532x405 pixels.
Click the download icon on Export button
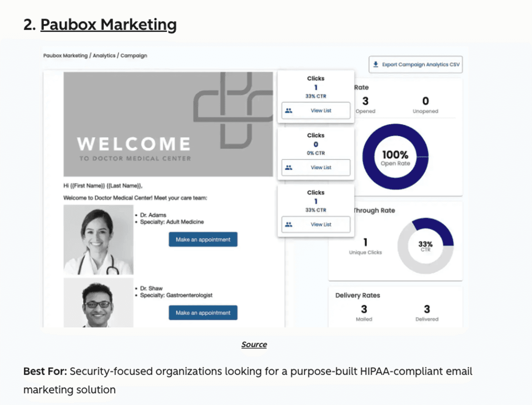click(x=376, y=64)
